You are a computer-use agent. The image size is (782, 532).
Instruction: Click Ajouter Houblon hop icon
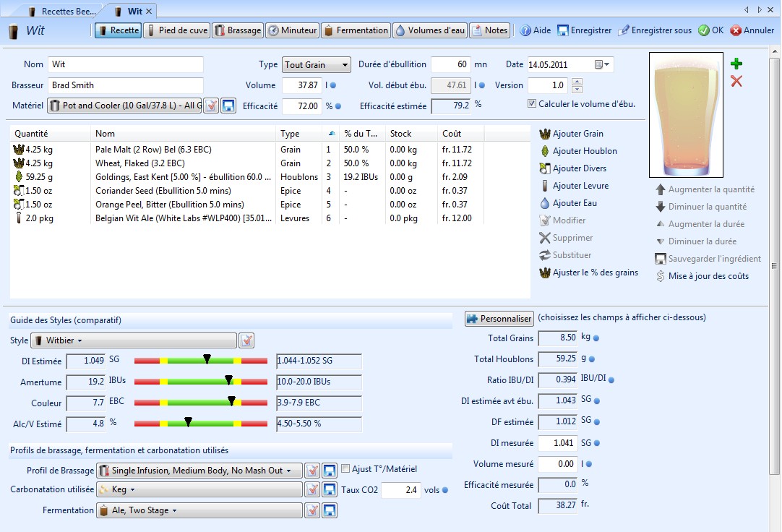pyautogui.click(x=545, y=151)
